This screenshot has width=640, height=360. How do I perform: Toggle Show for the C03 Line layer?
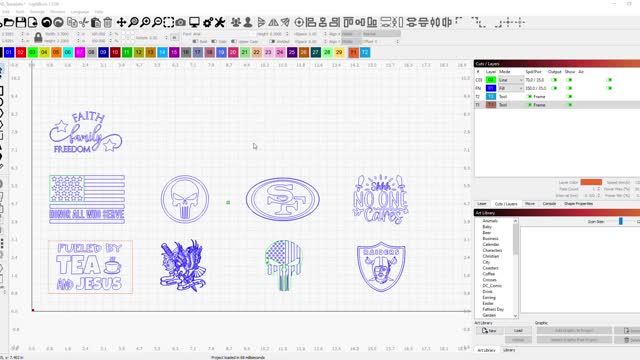(x=569, y=80)
